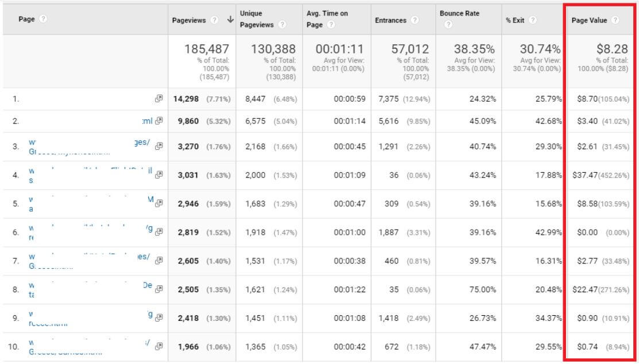The height and width of the screenshot is (364, 639).
Task: Sort by the Entrances column header
Action: tap(390, 20)
